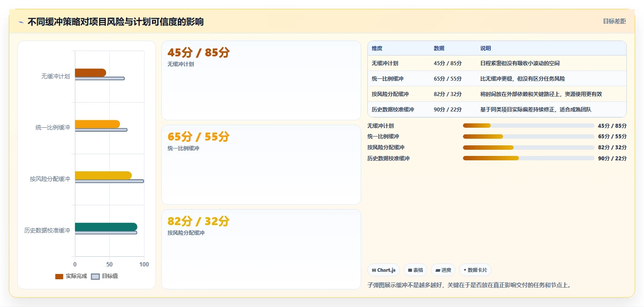Click the 无缓冲计划 progress row label
644x307 pixels.
pos(381,126)
